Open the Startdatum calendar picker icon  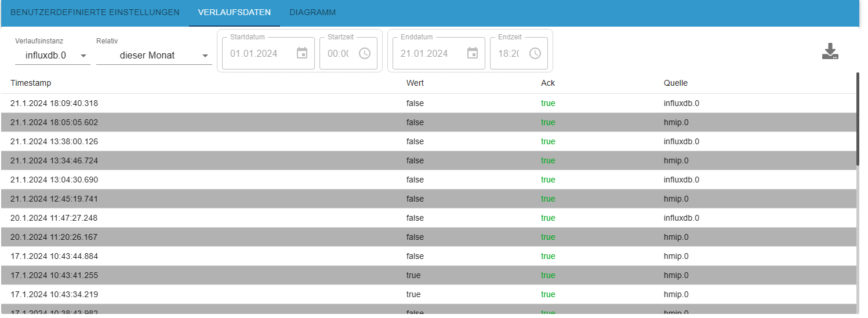tap(302, 53)
